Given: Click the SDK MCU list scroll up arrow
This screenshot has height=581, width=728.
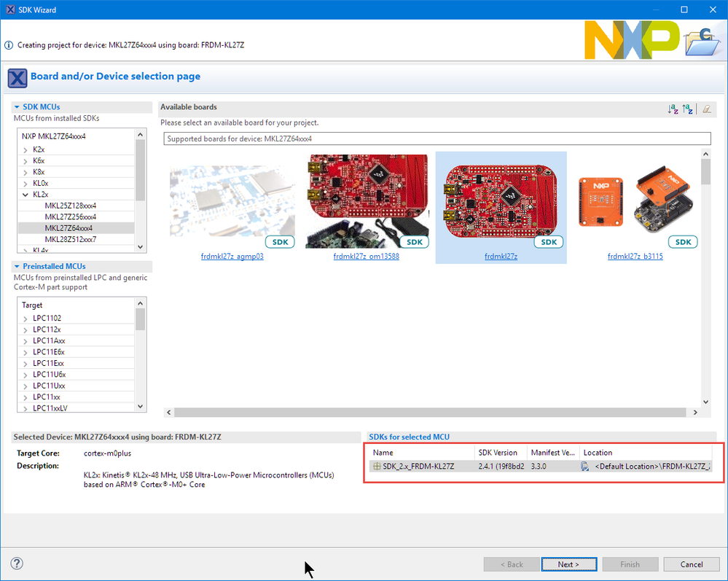Looking at the screenshot, I should pyautogui.click(x=140, y=134).
